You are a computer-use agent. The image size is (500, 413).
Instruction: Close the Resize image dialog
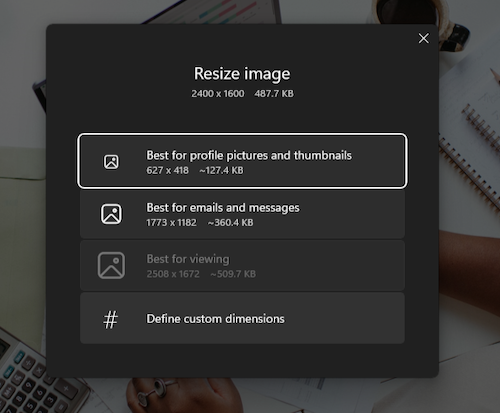423,38
